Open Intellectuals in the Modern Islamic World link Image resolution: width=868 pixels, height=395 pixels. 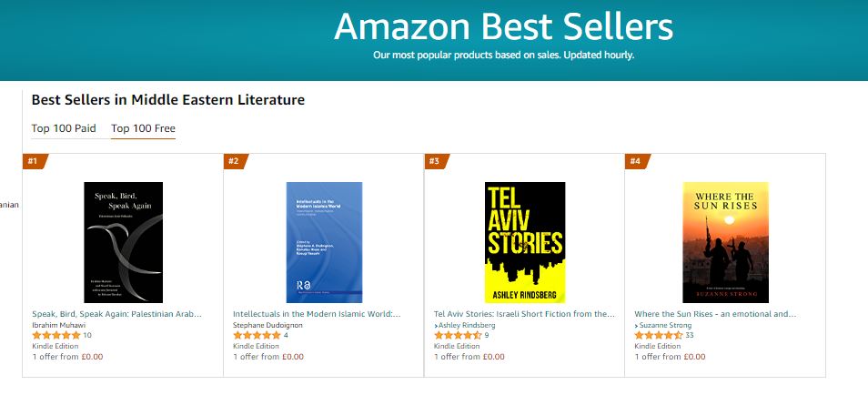tap(317, 313)
